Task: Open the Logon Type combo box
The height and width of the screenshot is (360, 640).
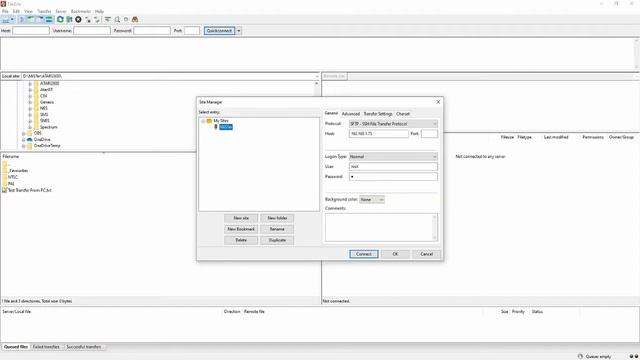Action: coord(393,157)
